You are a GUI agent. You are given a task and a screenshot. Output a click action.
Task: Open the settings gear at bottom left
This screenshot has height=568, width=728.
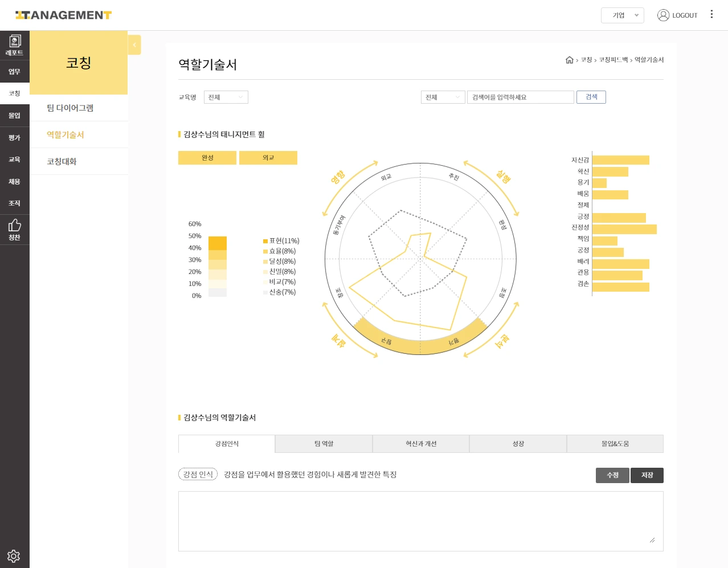pyautogui.click(x=14, y=555)
